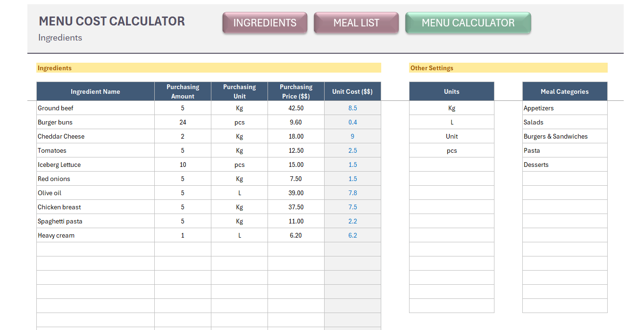Viewport: 644px width, 330px height.
Task: Click the price 7.50 for Red onions
Action: coord(296,179)
